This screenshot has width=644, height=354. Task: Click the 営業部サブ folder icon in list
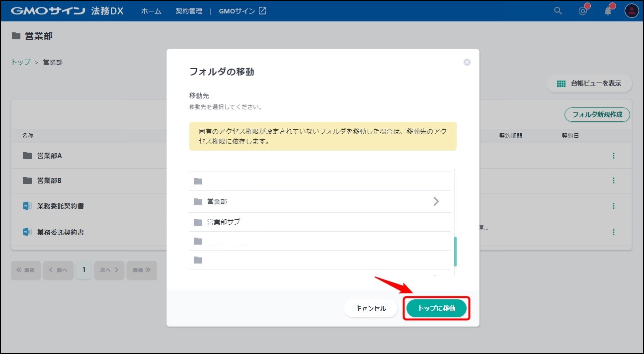tap(198, 222)
